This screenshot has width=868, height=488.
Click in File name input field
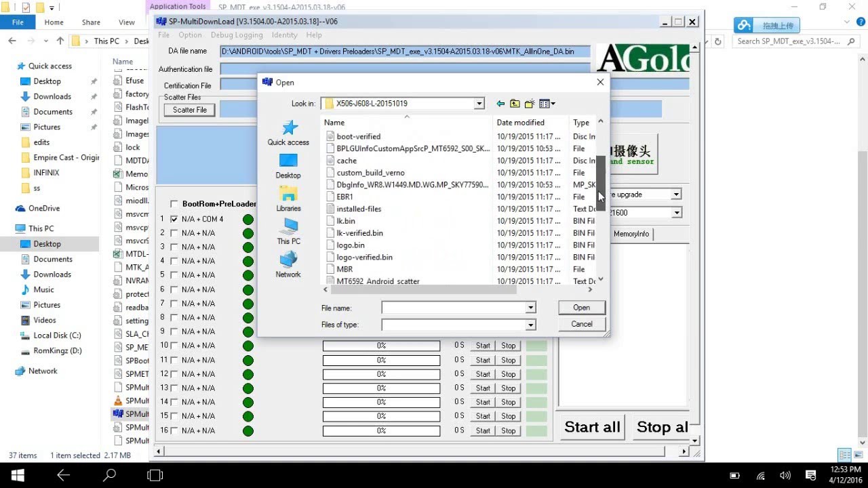[x=454, y=308]
